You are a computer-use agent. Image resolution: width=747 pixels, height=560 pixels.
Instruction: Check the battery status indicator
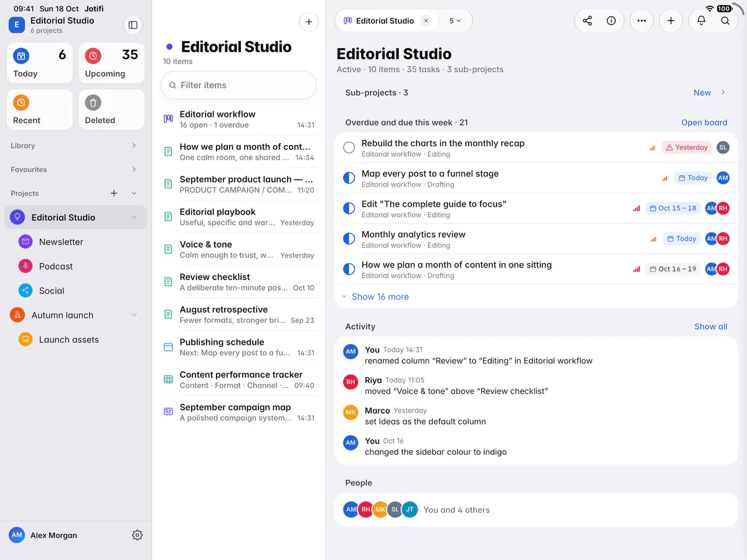(x=725, y=9)
